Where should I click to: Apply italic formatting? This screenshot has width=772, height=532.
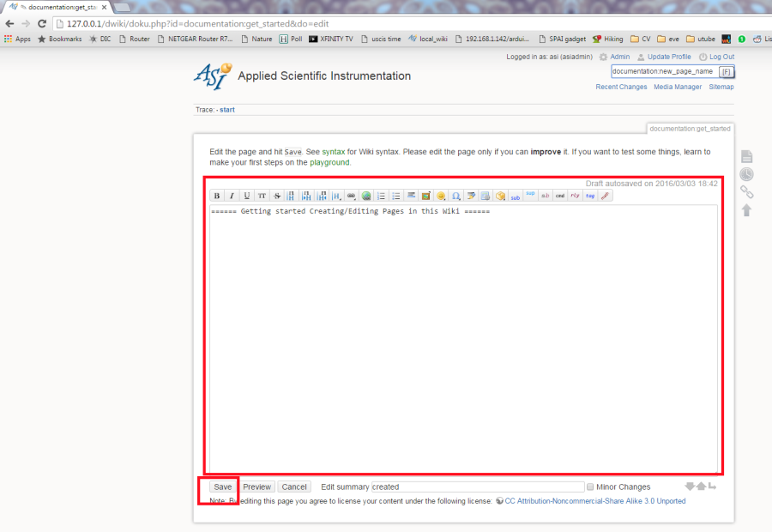pyautogui.click(x=231, y=196)
